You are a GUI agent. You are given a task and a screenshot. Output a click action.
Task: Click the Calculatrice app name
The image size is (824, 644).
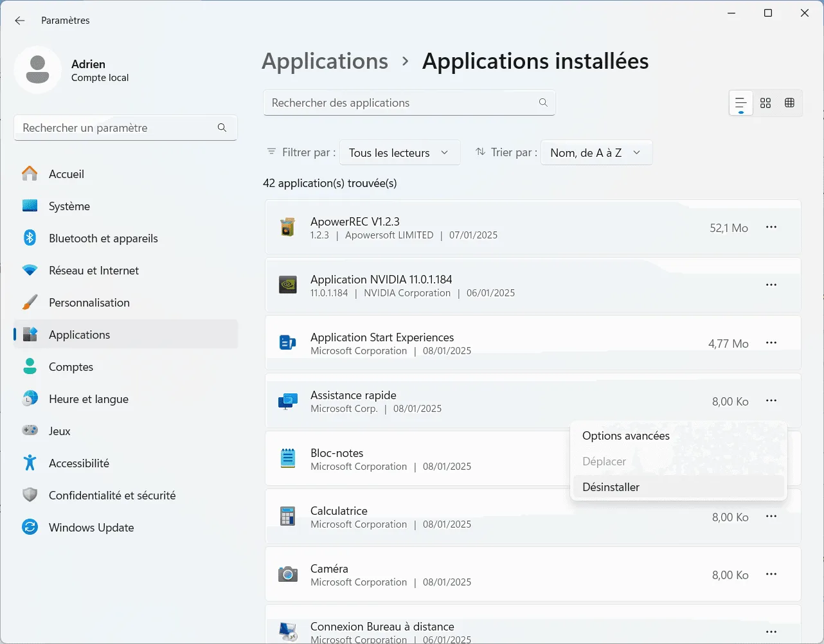[x=339, y=511]
